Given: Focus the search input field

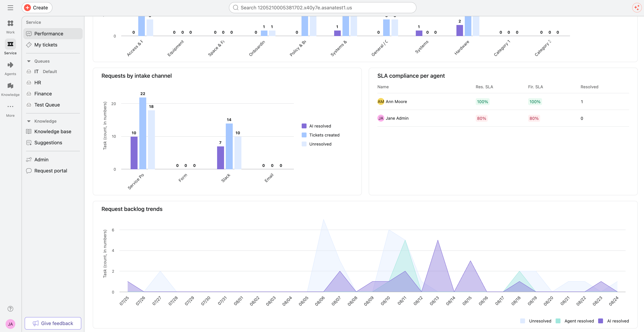Looking at the screenshot, I should [323, 8].
